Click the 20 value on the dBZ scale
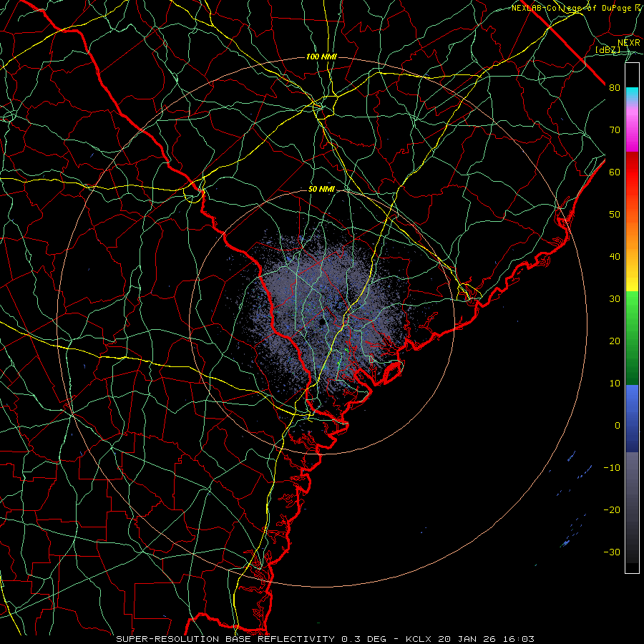The height and width of the screenshot is (644, 644). pyautogui.click(x=615, y=341)
